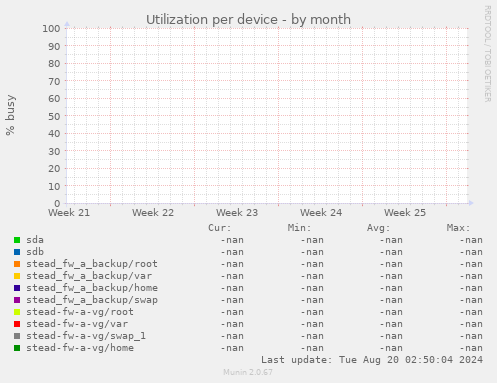Screen dimensions: 497x383
Task: Click the '% busy' y-axis label
Action: [10, 115]
